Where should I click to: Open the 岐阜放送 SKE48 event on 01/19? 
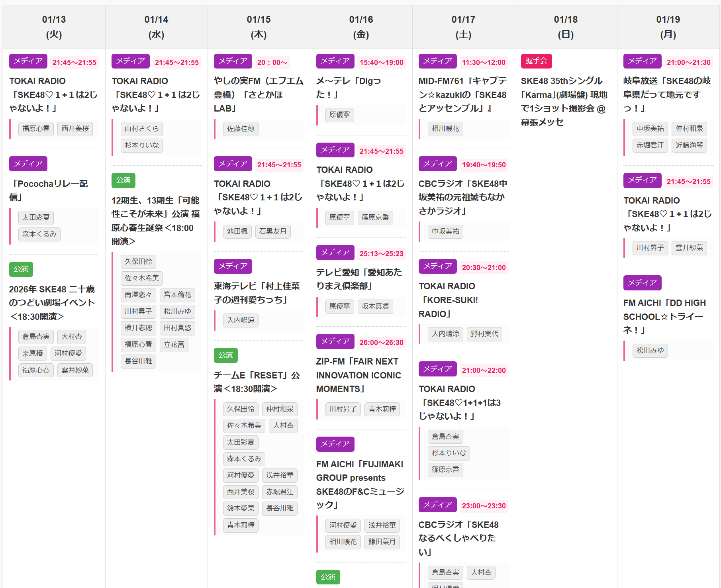tap(667, 94)
